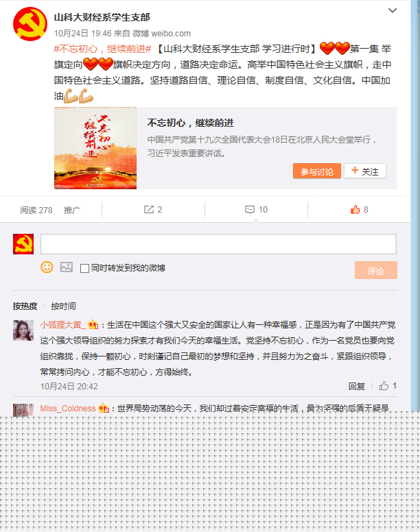Enable 同时转发到我的微博 checkbox
Viewport: 420px width, 532px height.
tap(84, 268)
